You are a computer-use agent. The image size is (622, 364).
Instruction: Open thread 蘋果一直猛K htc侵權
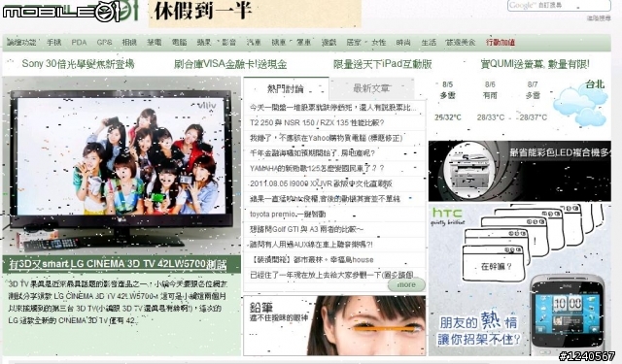click(x=325, y=199)
